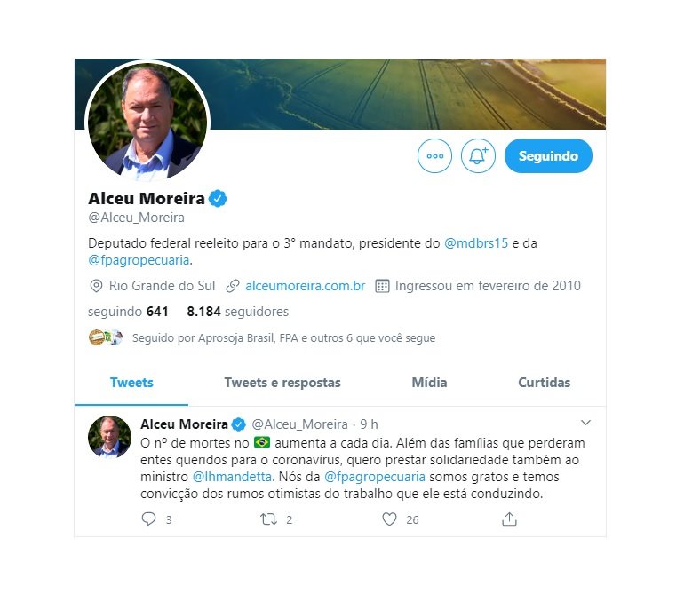Screen dimensions: 700x602
Task: Enlarge the large profile photo
Action: [x=147, y=121]
